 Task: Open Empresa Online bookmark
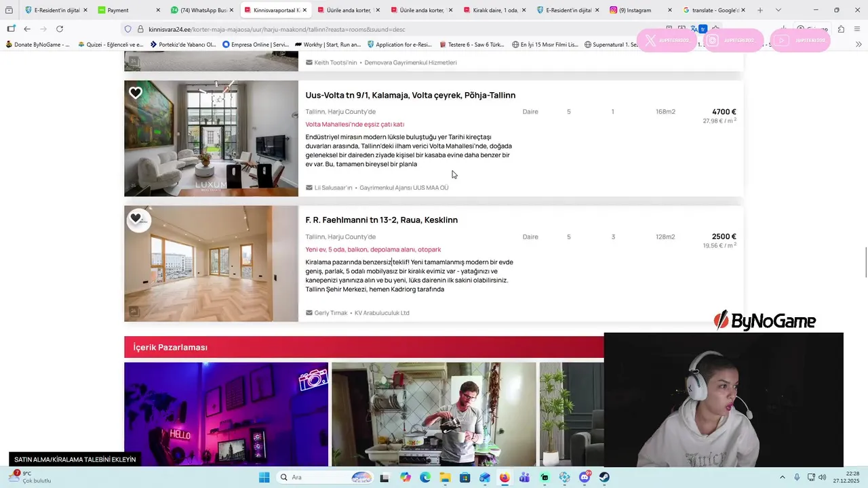(256, 45)
